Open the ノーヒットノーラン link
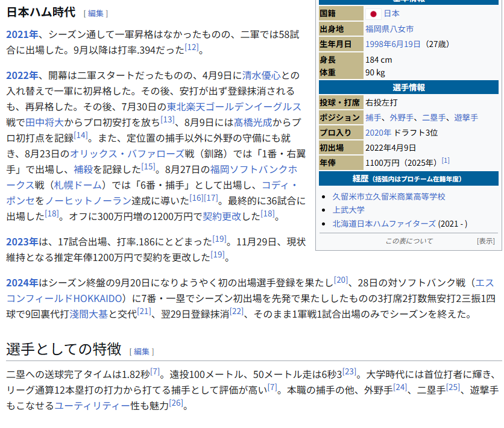The image size is (504, 428). 88,201
